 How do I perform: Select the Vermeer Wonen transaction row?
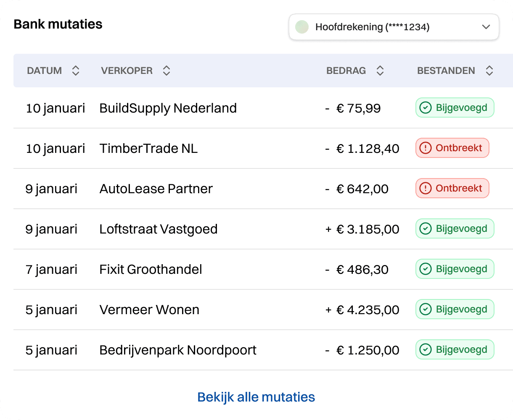click(210, 310)
